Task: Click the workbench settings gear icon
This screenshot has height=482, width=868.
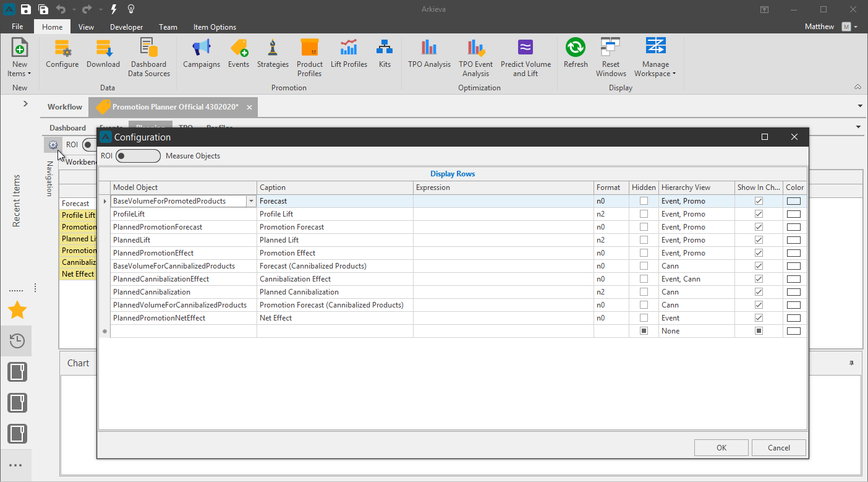Action: click(53, 145)
